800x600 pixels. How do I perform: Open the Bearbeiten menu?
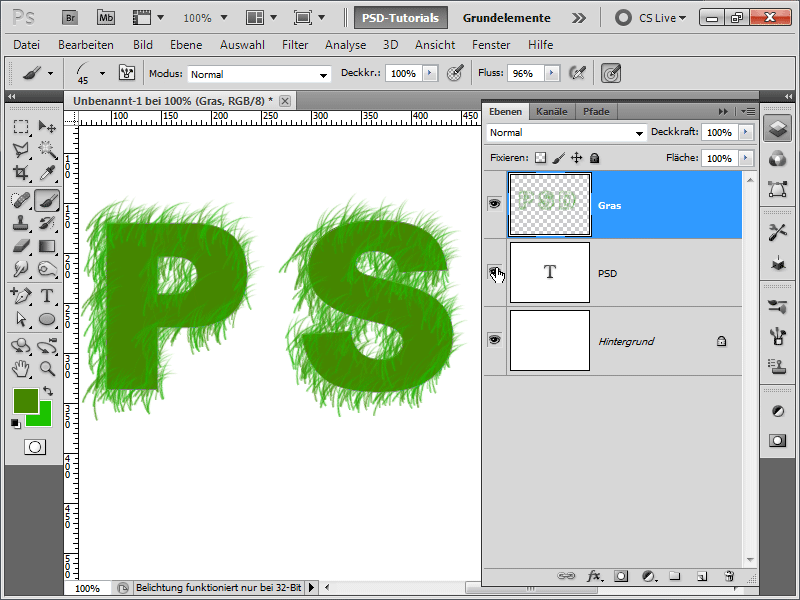pos(86,45)
